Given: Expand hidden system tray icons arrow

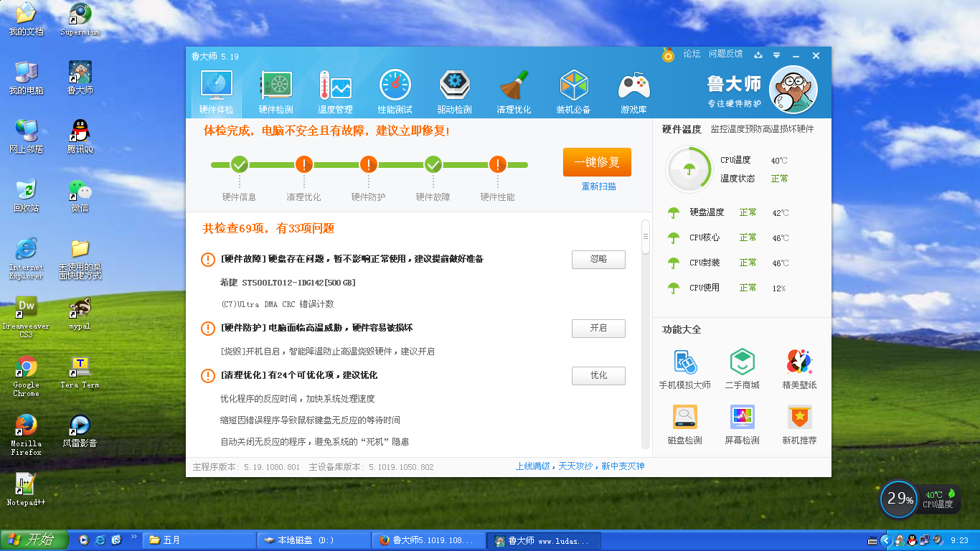Looking at the screenshot, I should (x=886, y=540).
